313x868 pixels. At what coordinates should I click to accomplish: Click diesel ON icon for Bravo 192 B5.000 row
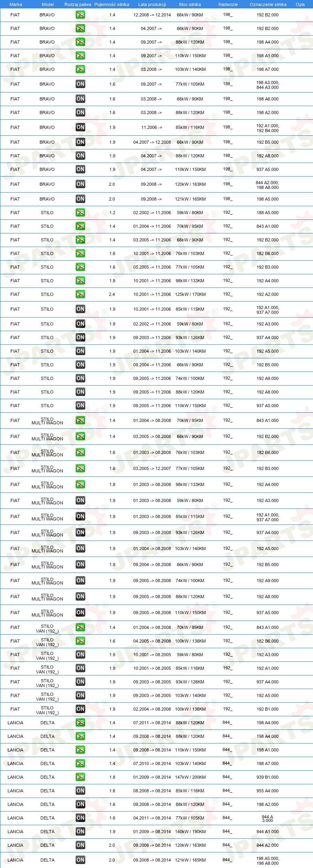pyautogui.click(x=80, y=142)
